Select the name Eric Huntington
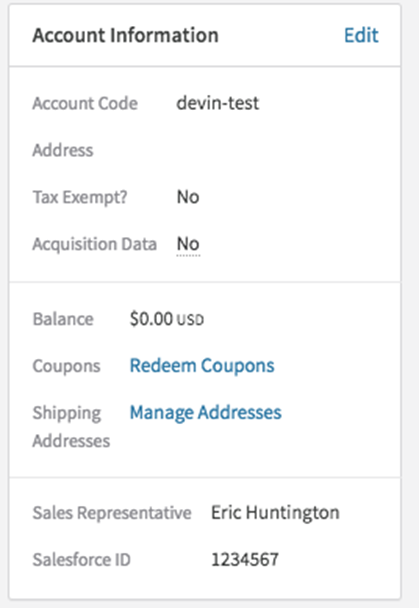The image size is (419, 608). [275, 513]
